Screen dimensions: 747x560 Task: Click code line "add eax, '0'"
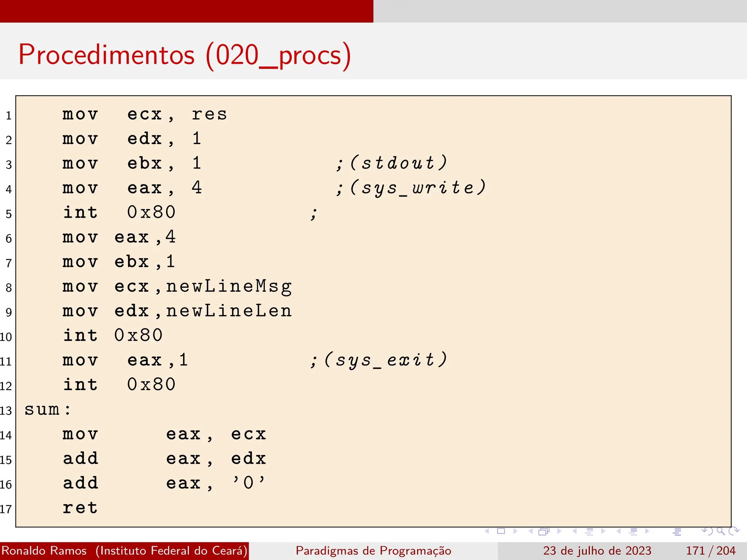165,483
